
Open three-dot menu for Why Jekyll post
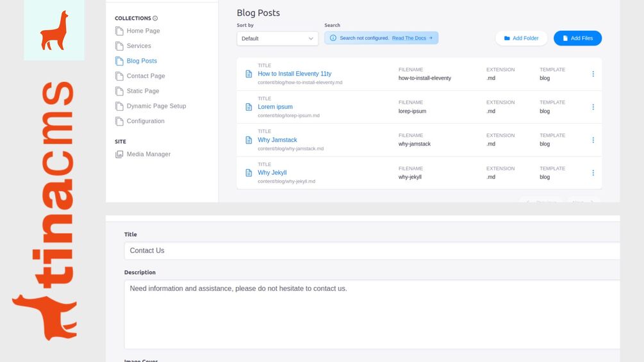593,173
